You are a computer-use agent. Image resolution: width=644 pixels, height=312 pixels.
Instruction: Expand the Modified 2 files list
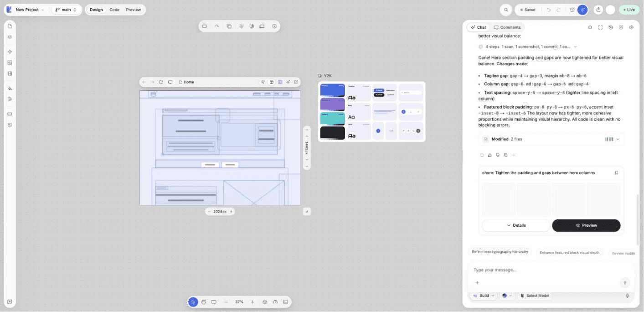(x=551, y=139)
